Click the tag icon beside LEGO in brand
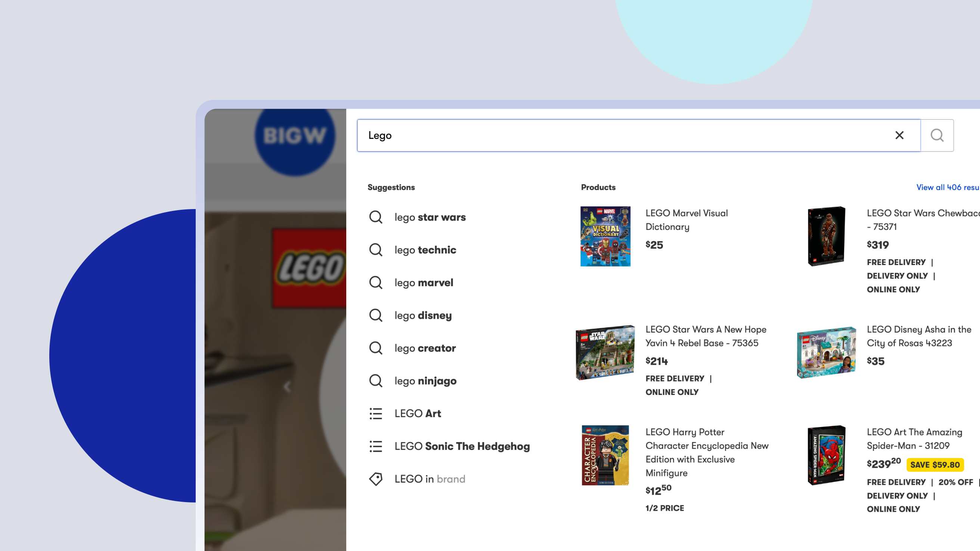The height and width of the screenshot is (551, 980). (376, 479)
